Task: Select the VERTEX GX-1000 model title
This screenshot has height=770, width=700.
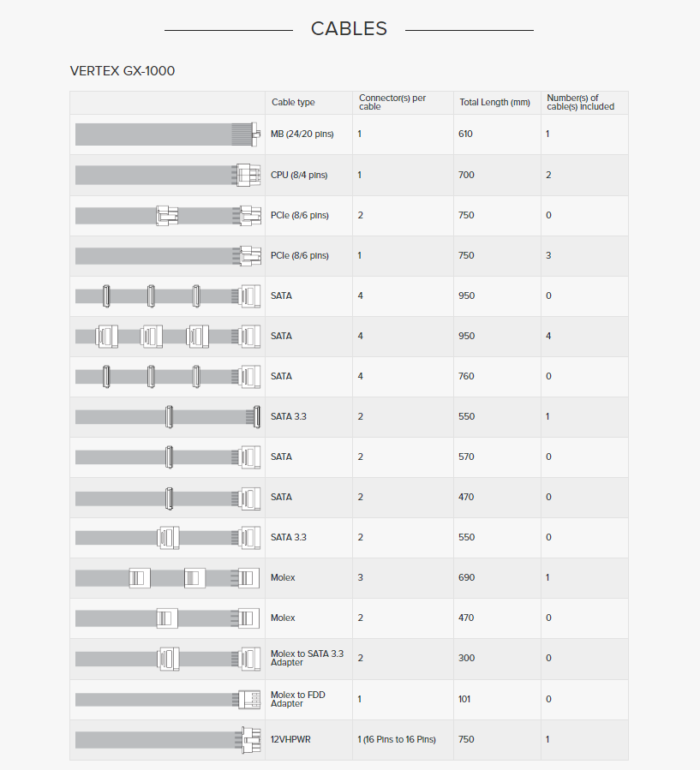Action: [x=123, y=71]
